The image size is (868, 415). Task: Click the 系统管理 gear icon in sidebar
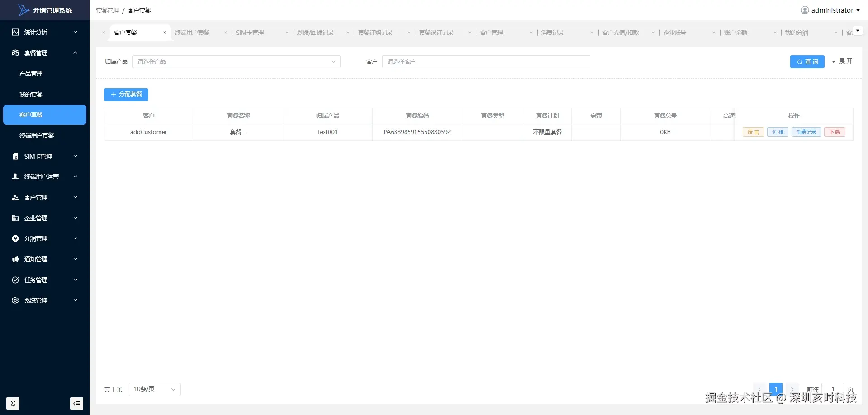(x=15, y=300)
